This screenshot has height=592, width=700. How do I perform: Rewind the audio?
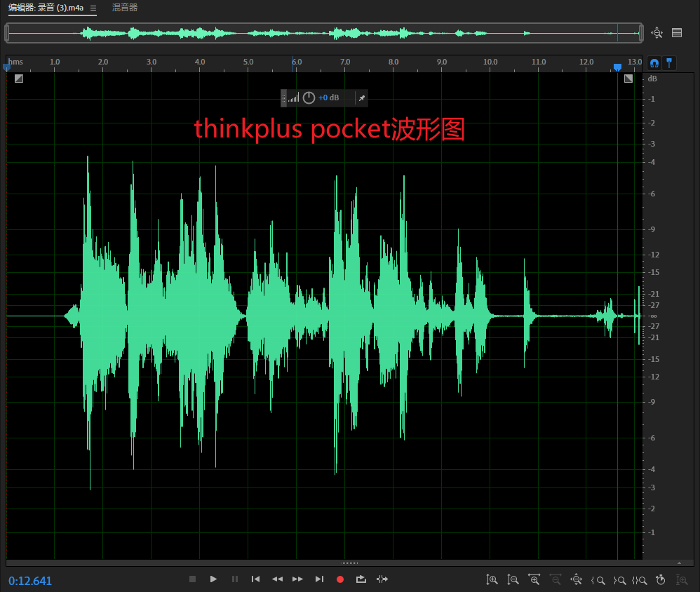pos(277,579)
